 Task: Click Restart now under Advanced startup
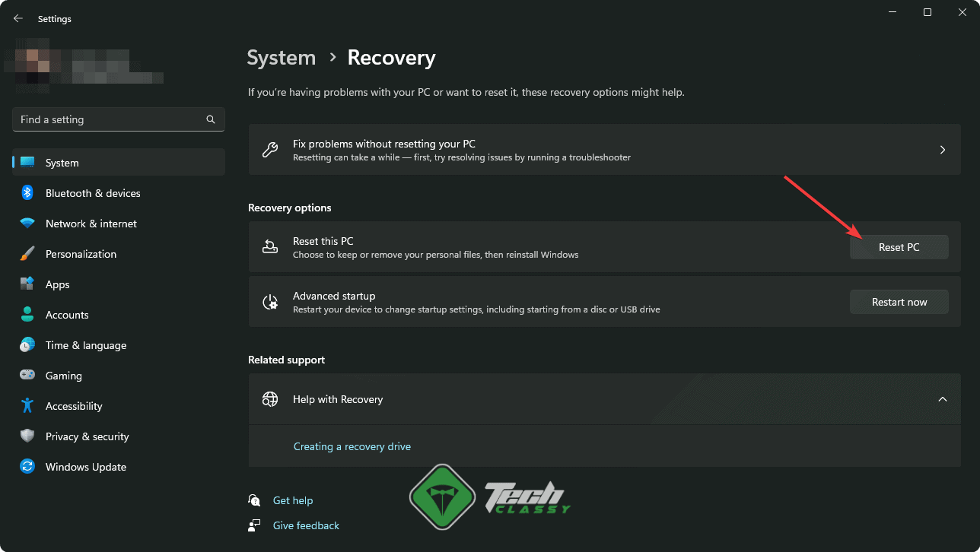point(899,302)
